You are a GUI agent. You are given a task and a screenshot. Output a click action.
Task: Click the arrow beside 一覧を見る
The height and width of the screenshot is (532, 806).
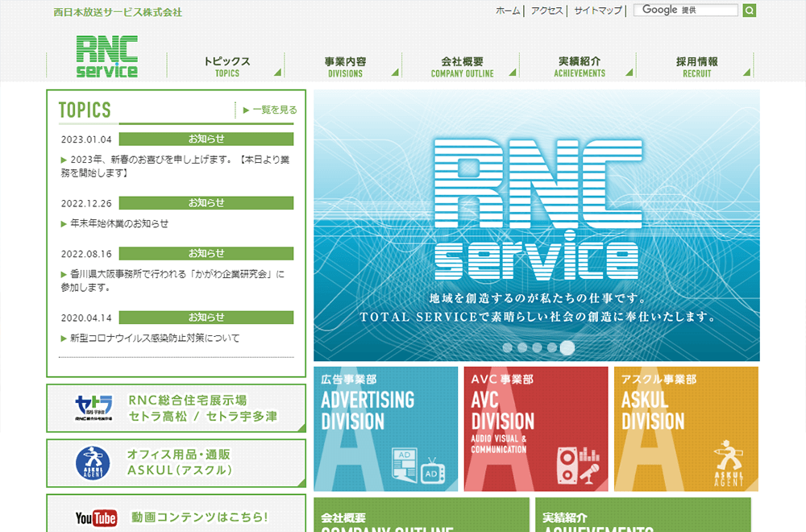246,110
